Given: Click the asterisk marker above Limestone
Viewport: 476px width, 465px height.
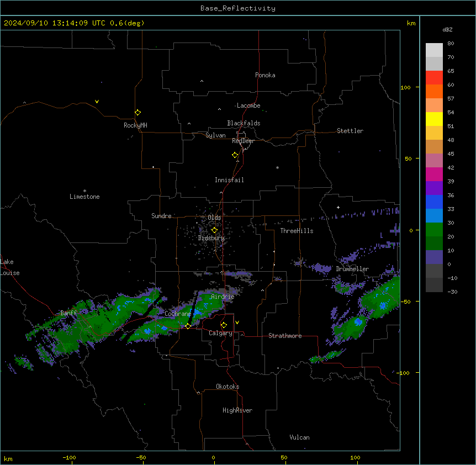Looking at the screenshot, I should (x=84, y=191).
